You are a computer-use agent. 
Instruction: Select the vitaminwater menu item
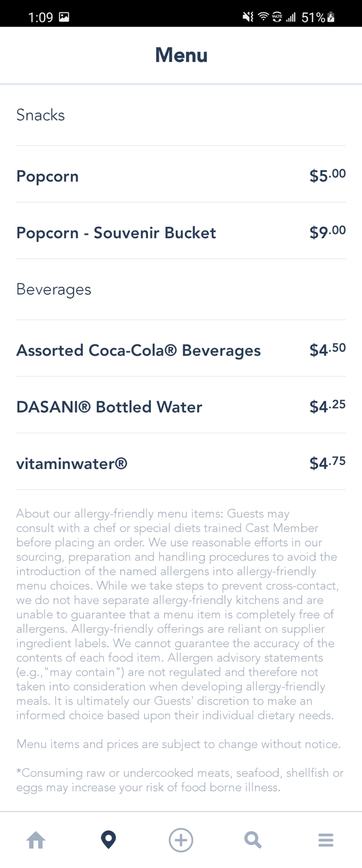point(72,463)
